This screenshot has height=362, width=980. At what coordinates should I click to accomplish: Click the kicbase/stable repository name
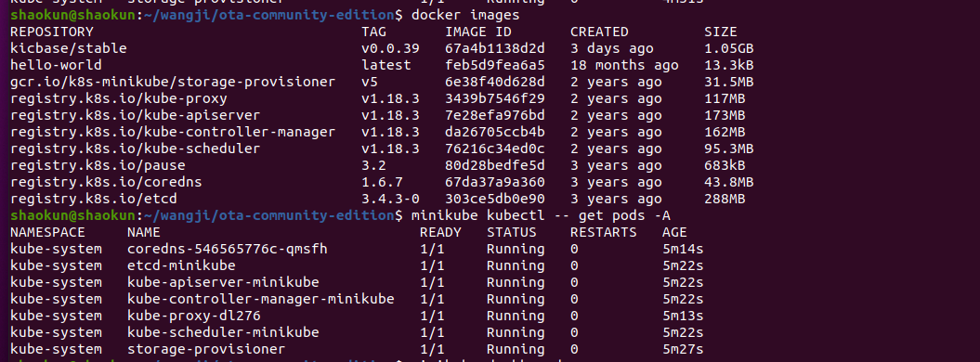(x=69, y=48)
